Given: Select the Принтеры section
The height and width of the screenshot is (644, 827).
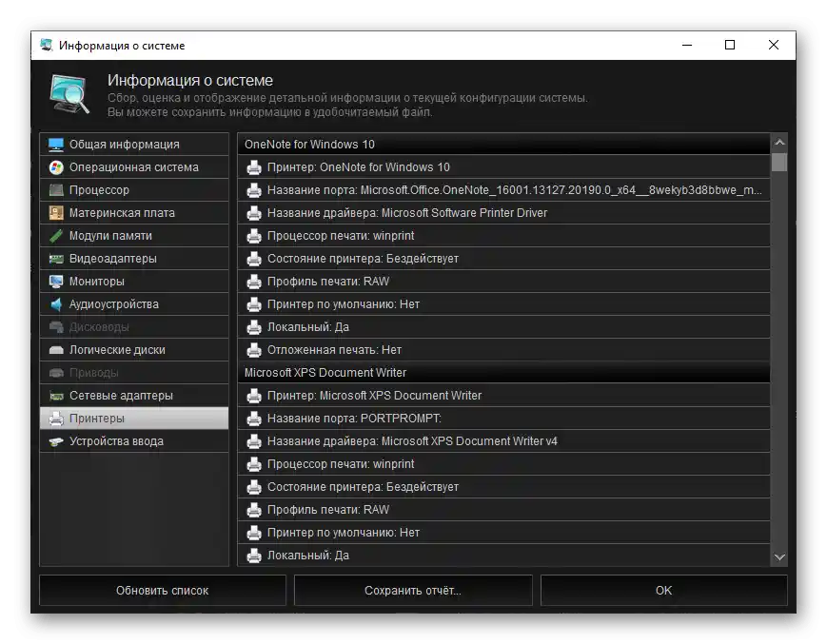Looking at the screenshot, I should 134,419.
